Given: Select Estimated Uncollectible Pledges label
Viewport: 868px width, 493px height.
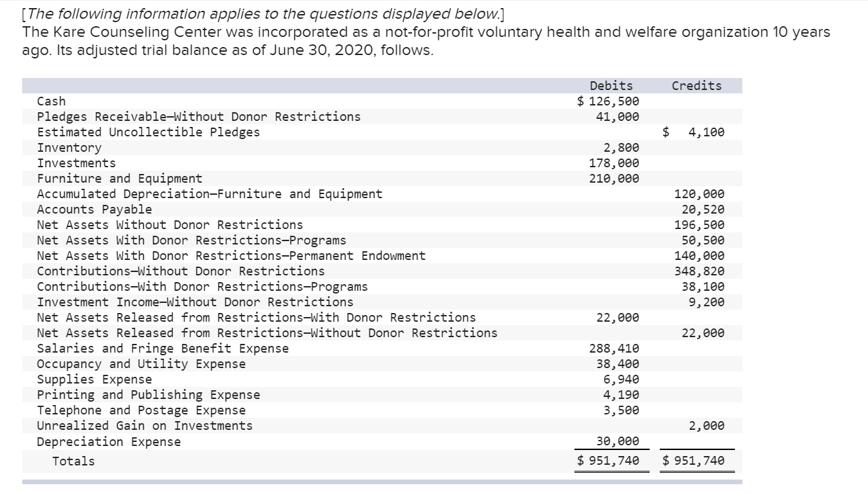Looking at the screenshot, I should [x=148, y=132].
